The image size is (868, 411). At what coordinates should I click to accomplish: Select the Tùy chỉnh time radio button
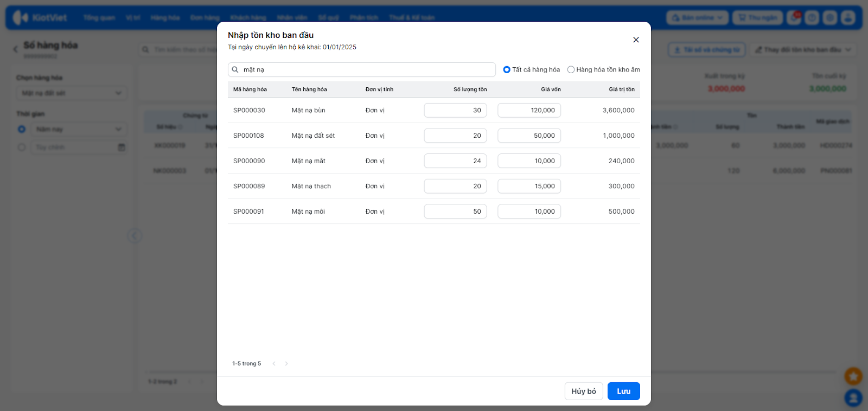pos(22,147)
